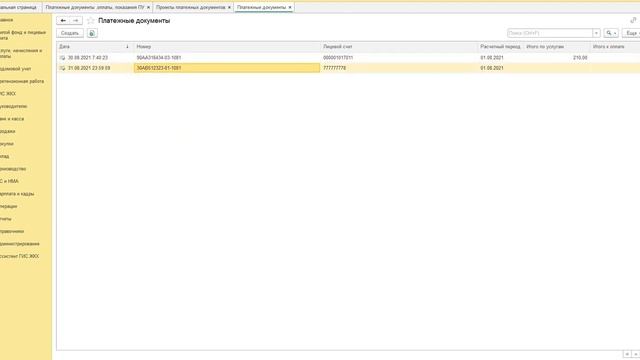Open the magnifier search options button

tap(611, 33)
